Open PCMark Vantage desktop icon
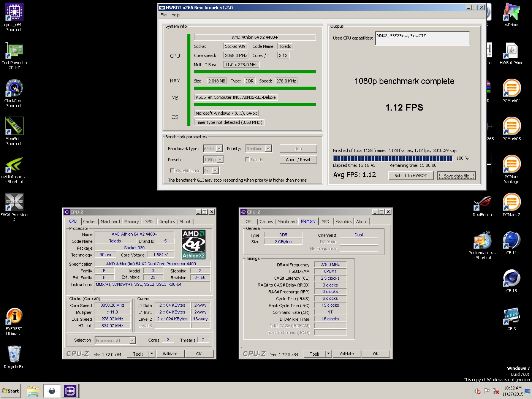 click(x=511, y=169)
